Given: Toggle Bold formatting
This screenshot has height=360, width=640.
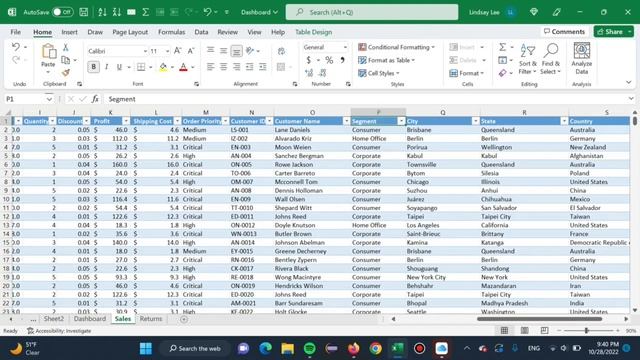Looking at the screenshot, I should (93, 67).
